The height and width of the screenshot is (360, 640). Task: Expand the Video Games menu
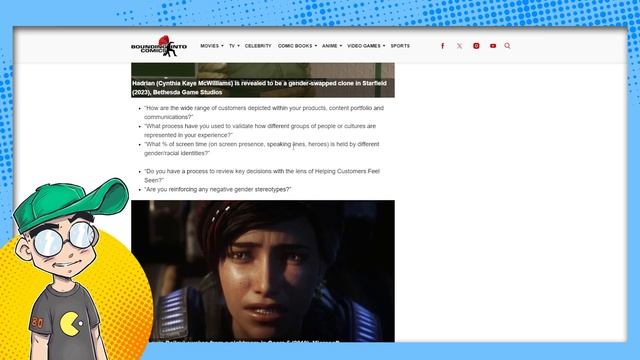point(366,46)
